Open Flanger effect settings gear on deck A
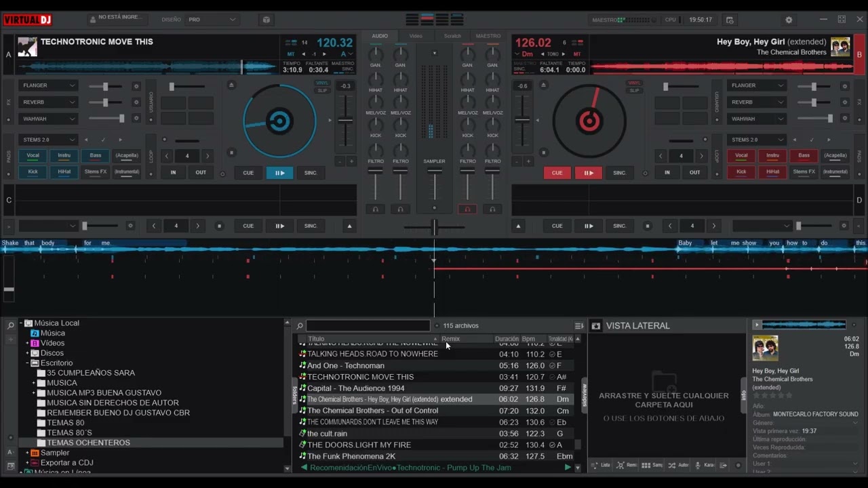Viewport: 868px width, 488px height. 136,86
